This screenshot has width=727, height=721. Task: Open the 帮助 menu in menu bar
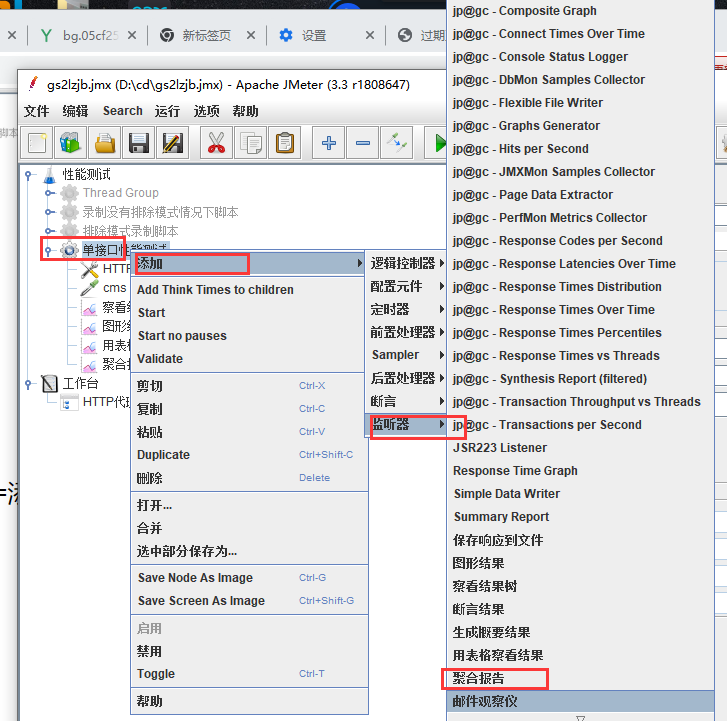pos(245,111)
